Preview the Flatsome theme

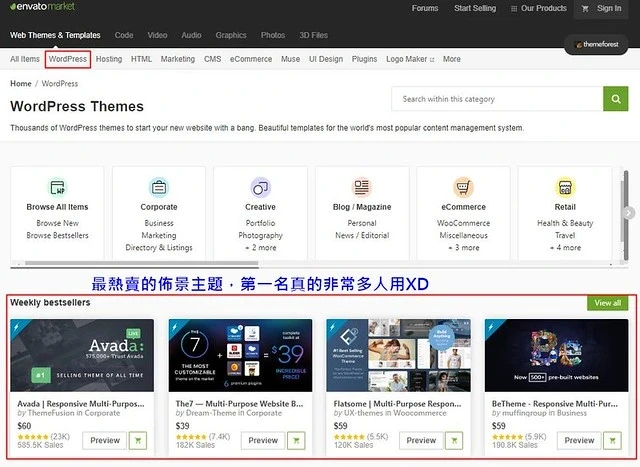(x=421, y=440)
